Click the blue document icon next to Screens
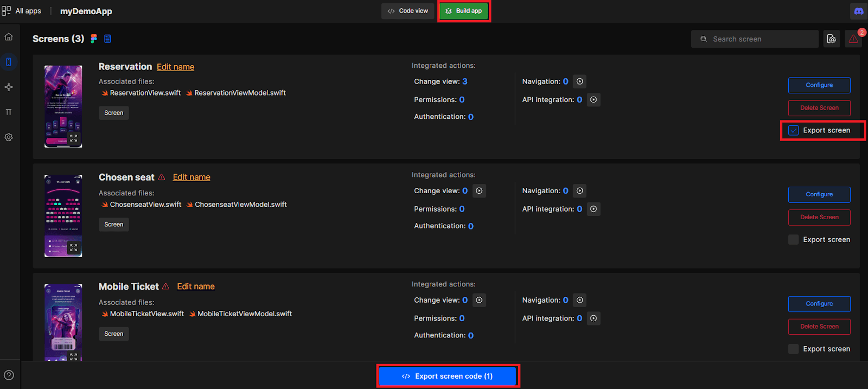The image size is (868, 389). coord(107,39)
